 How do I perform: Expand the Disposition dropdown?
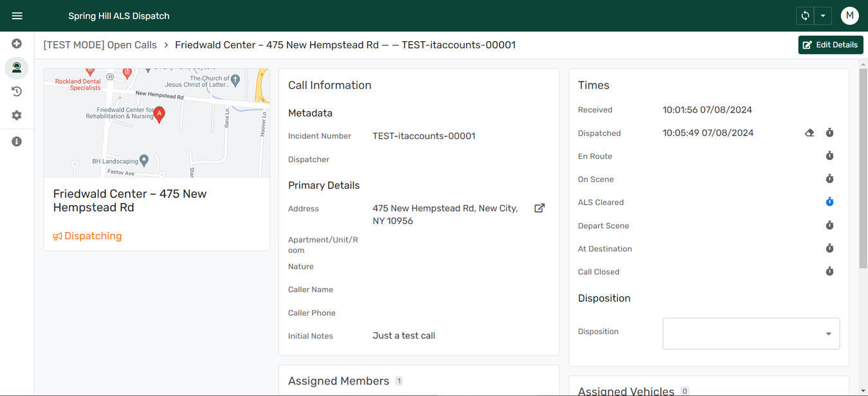(751, 334)
